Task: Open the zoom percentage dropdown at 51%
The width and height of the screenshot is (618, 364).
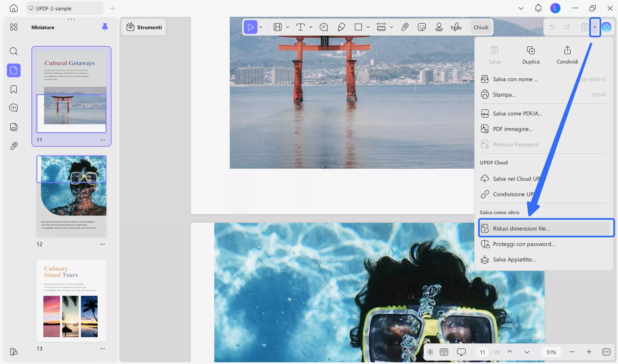Action: (551, 352)
